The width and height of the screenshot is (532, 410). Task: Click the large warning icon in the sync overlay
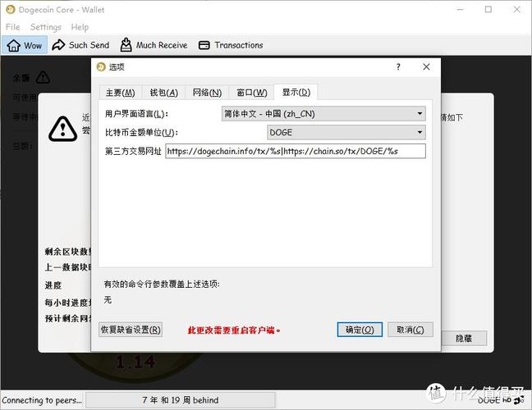pyautogui.click(x=62, y=129)
